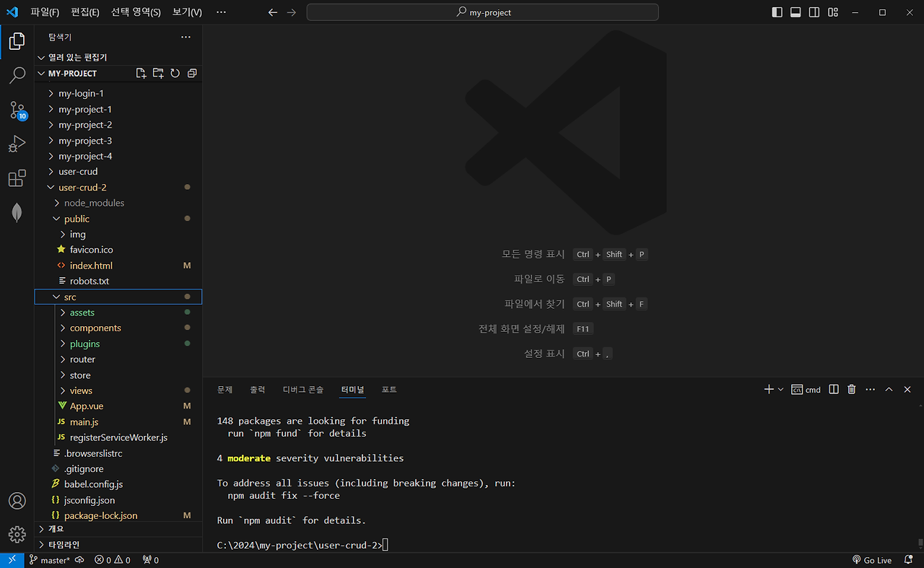Maximize the panel with up chevron

coord(889,389)
